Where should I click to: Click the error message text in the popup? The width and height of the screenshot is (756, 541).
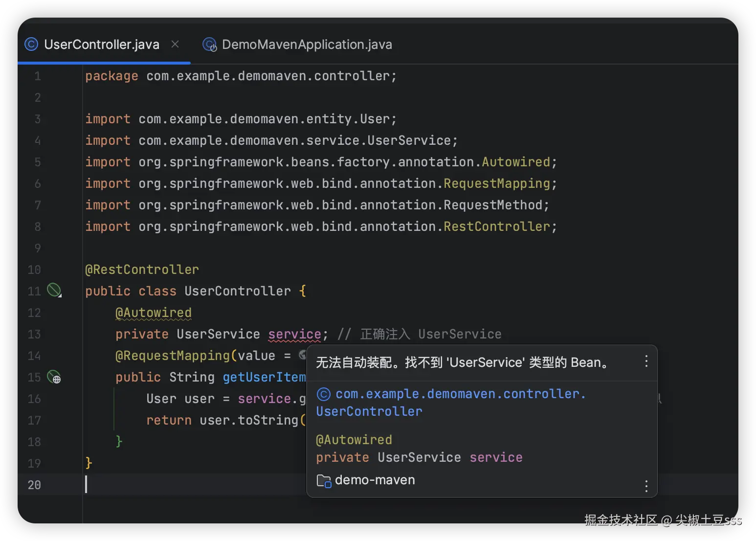(463, 362)
